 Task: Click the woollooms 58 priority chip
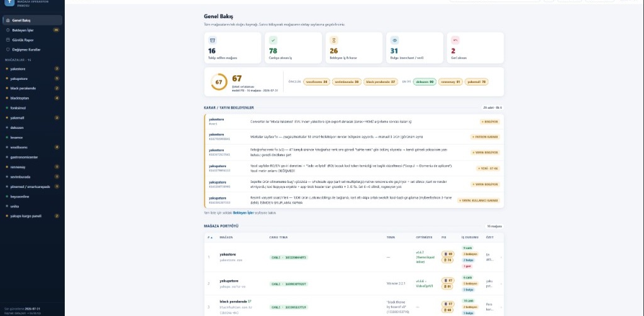coord(317,82)
